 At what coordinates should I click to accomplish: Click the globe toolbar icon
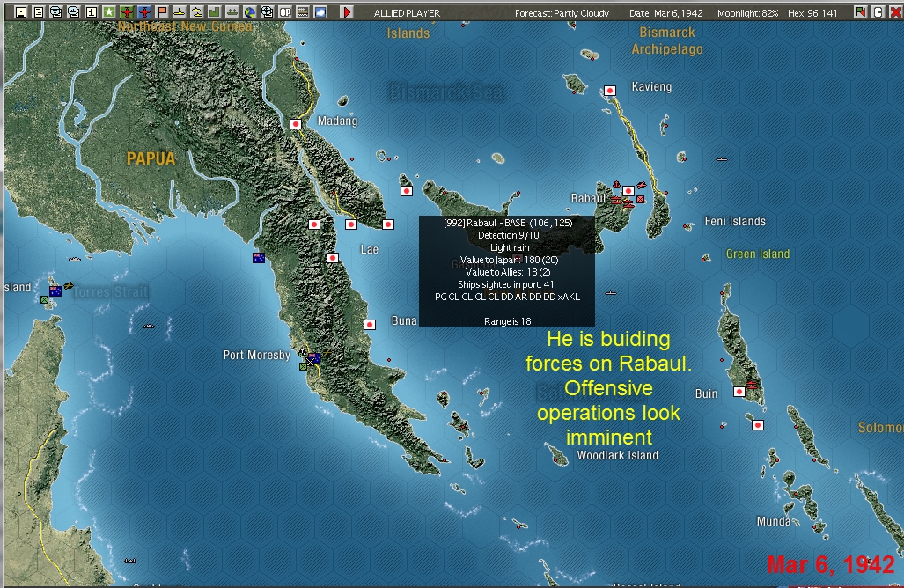[x=250, y=12]
